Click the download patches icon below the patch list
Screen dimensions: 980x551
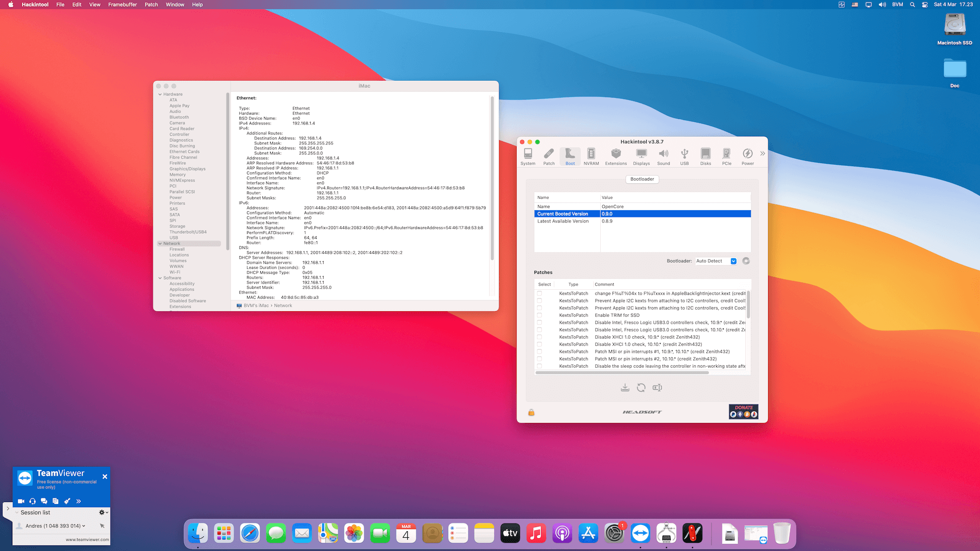pos(625,388)
